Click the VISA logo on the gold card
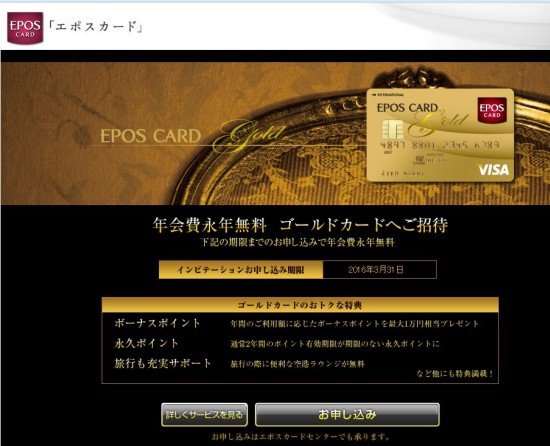Image resolution: width=550 pixels, height=446 pixels. (x=494, y=170)
